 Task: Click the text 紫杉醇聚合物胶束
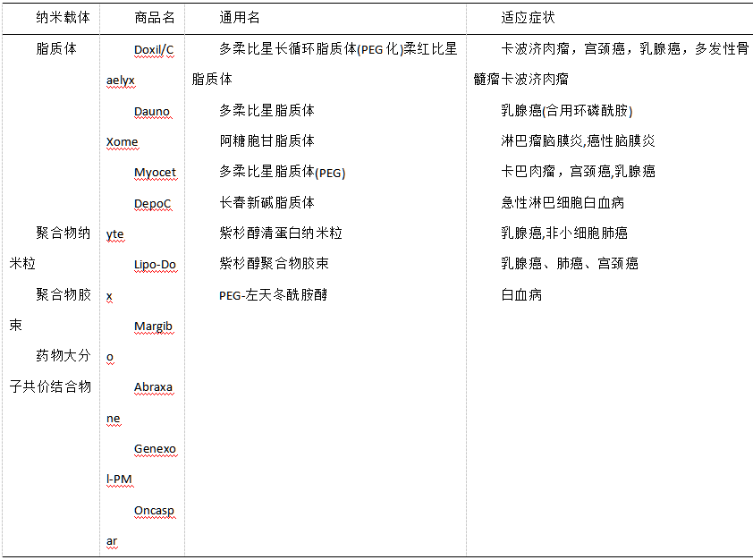coord(275,264)
